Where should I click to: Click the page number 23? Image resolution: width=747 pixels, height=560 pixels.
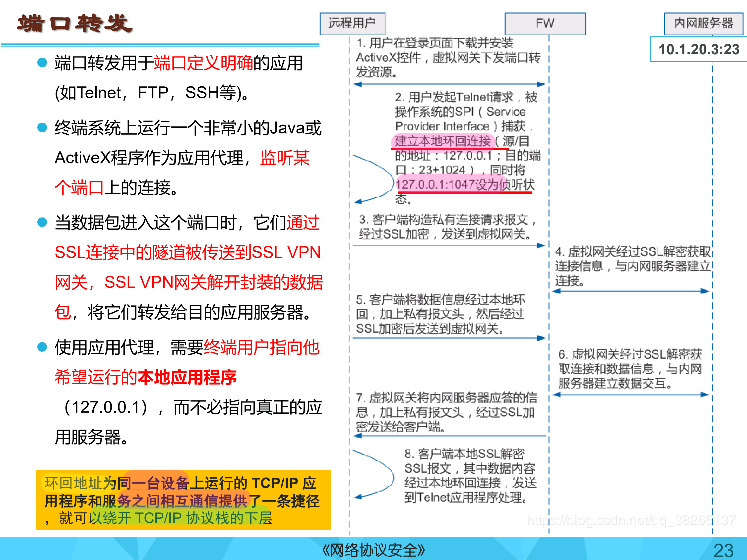pos(723,550)
